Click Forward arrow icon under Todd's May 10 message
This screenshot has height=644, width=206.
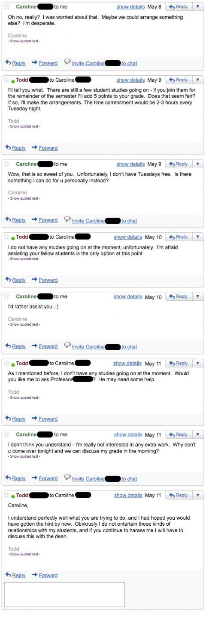click(34, 280)
